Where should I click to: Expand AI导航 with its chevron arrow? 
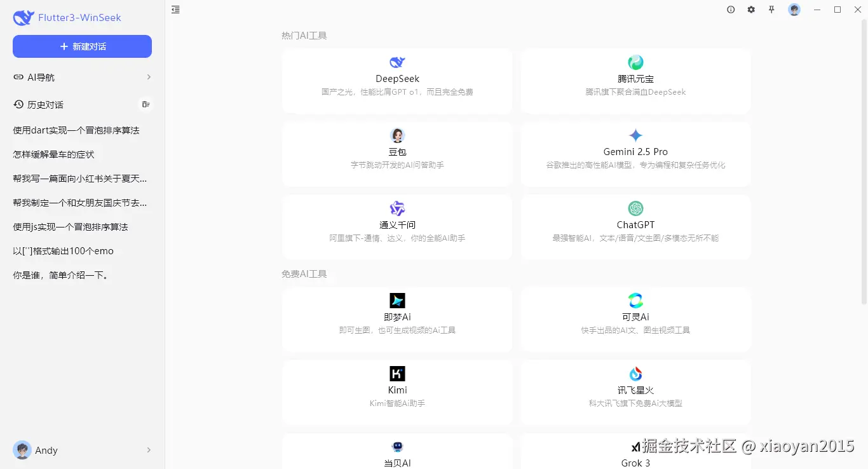coord(149,77)
